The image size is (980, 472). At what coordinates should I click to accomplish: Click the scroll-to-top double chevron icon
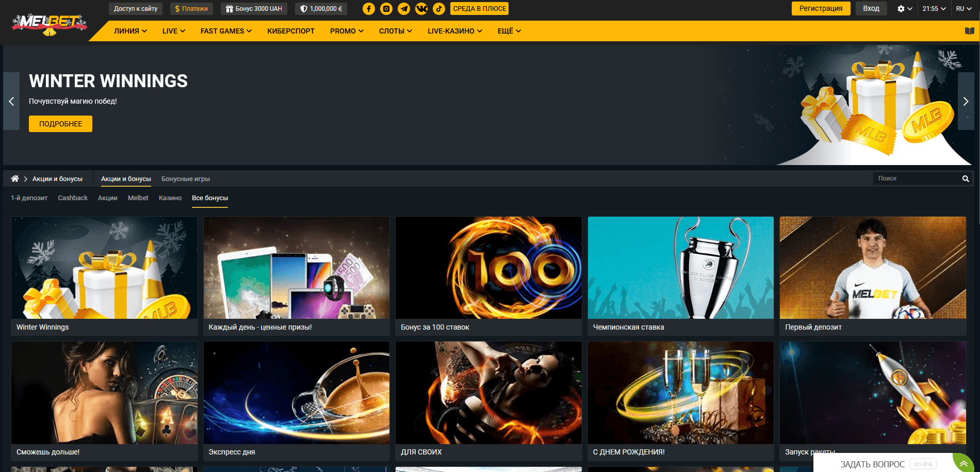tap(963, 463)
